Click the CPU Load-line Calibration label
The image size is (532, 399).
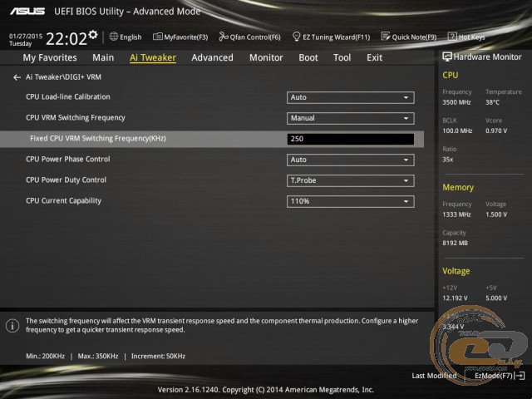(68, 96)
